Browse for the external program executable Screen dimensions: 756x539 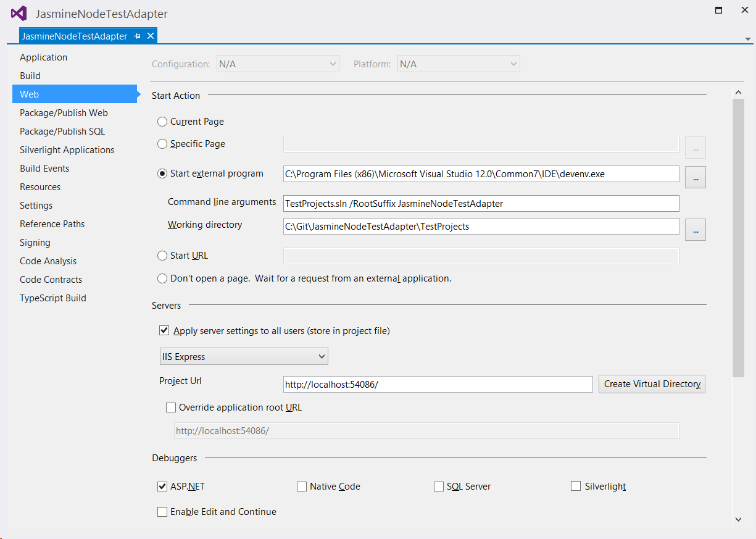[695, 177]
